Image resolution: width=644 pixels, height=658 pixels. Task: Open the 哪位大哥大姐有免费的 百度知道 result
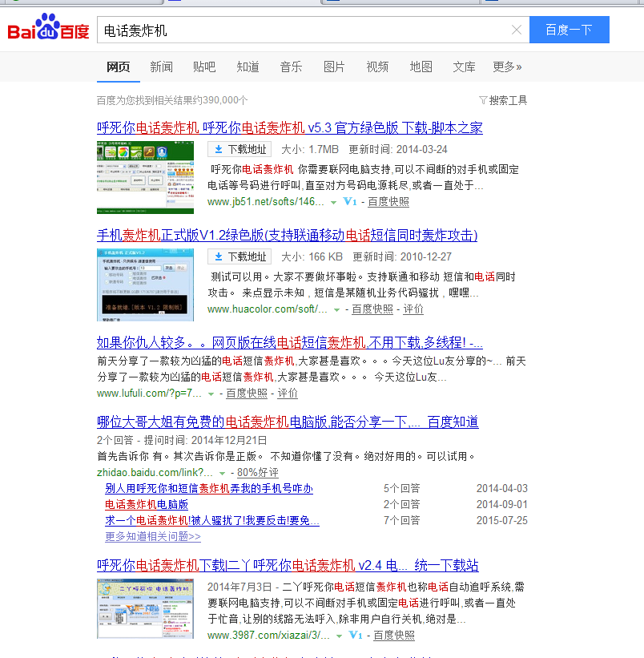[x=288, y=422]
